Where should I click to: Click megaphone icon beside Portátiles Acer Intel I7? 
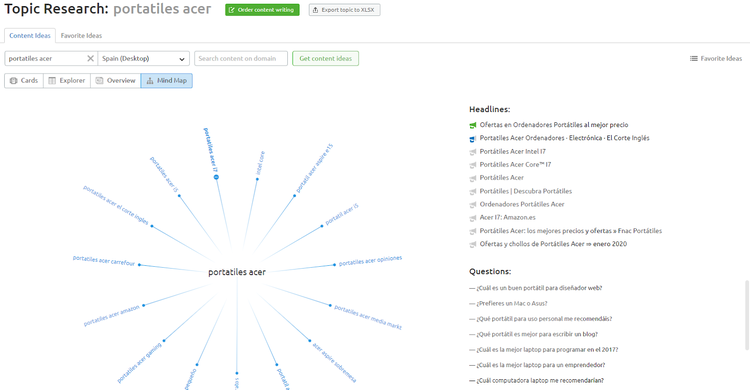point(473,152)
